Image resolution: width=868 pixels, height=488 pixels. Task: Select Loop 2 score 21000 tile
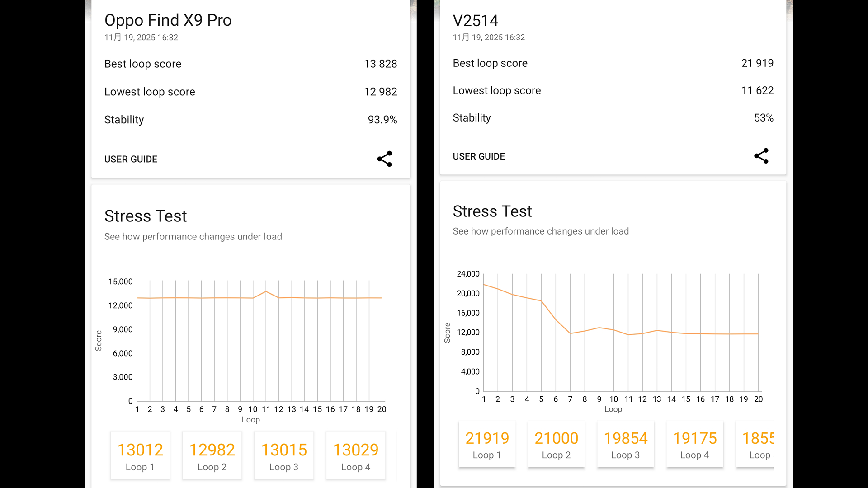[556, 444]
